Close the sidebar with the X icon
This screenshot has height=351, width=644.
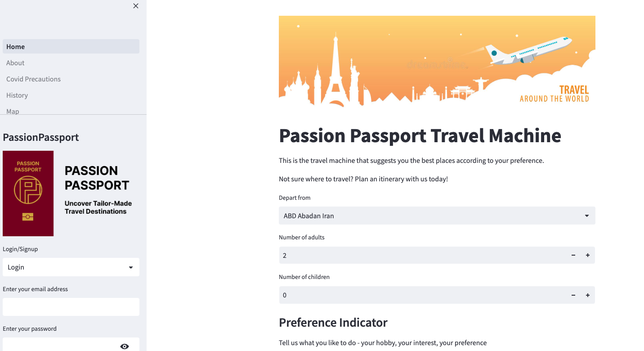pyautogui.click(x=135, y=6)
